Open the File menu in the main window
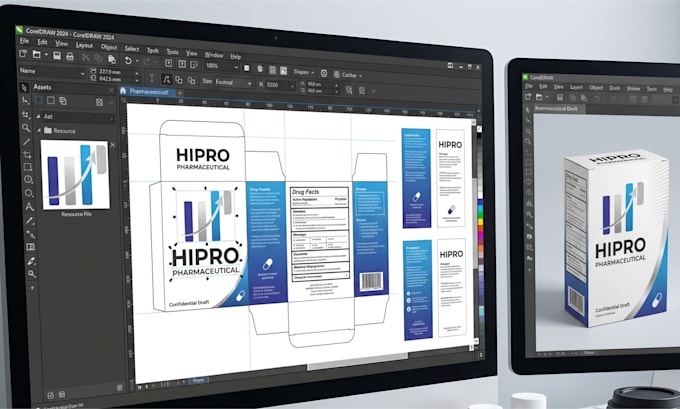This screenshot has width=680, height=409. point(24,41)
